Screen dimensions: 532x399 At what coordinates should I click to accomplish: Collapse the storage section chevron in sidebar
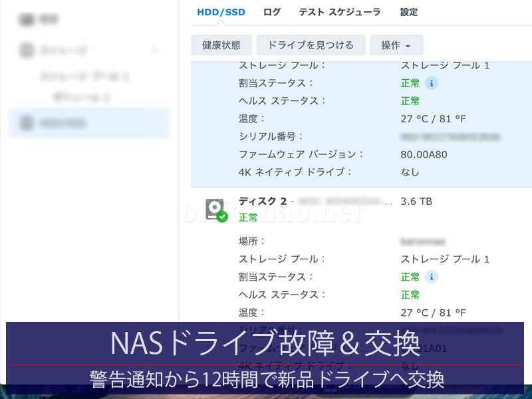coord(155,50)
